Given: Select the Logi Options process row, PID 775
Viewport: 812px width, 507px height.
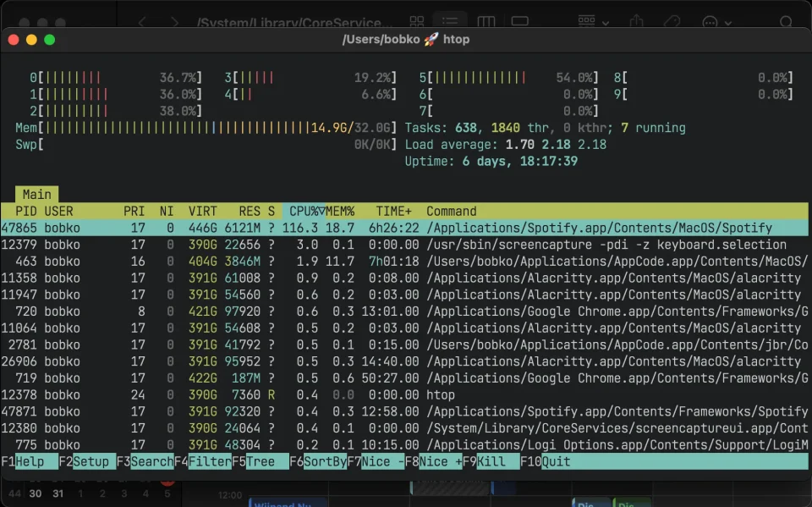Looking at the screenshot, I should pos(404,445).
